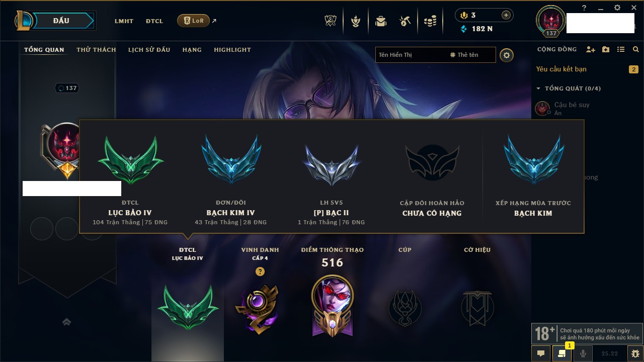Open the Loot crafting hammer icon
This screenshot has width=644, height=362.
(x=406, y=21)
